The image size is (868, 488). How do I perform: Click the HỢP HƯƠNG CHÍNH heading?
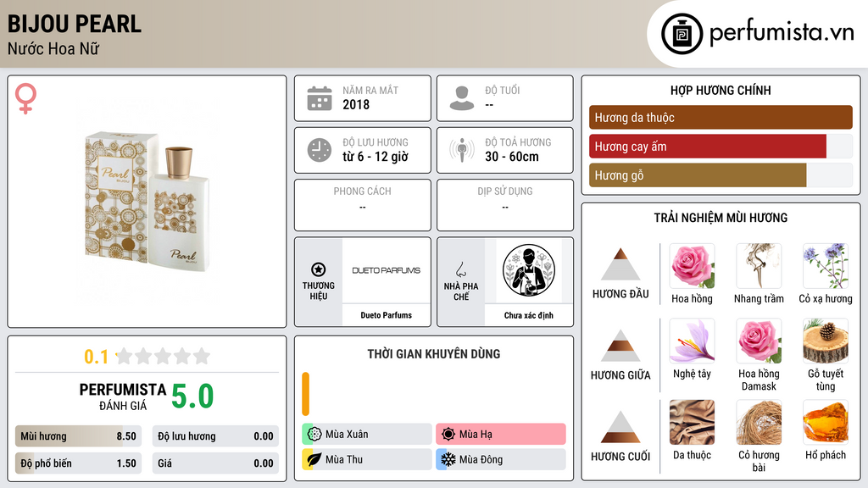click(x=721, y=90)
